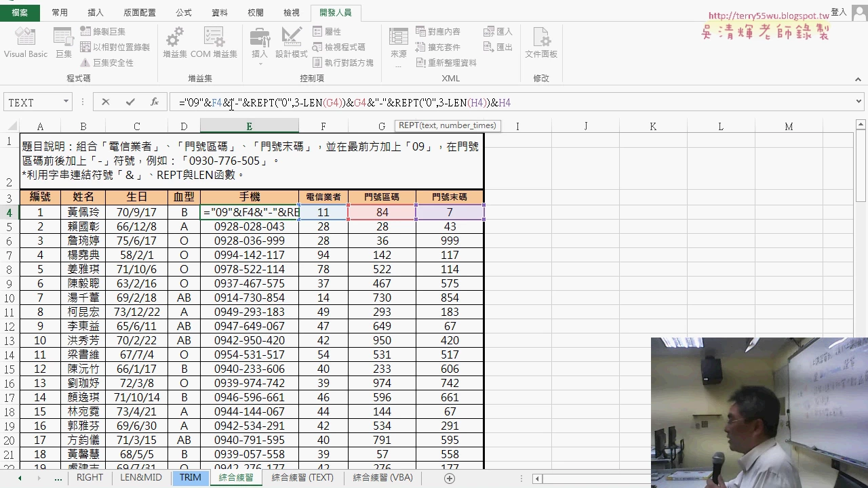The height and width of the screenshot is (488, 868).
Task: Click XML 匯出 export
Action: 498,47
